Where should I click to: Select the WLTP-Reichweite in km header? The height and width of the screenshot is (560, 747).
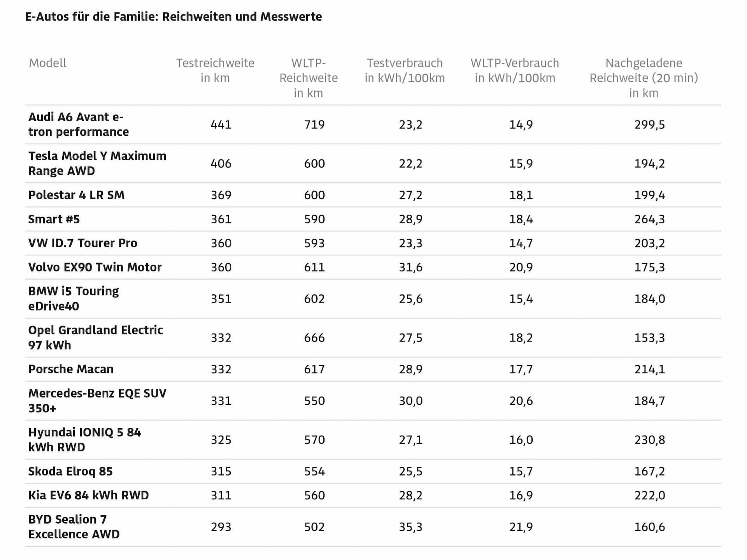pyautogui.click(x=309, y=78)
